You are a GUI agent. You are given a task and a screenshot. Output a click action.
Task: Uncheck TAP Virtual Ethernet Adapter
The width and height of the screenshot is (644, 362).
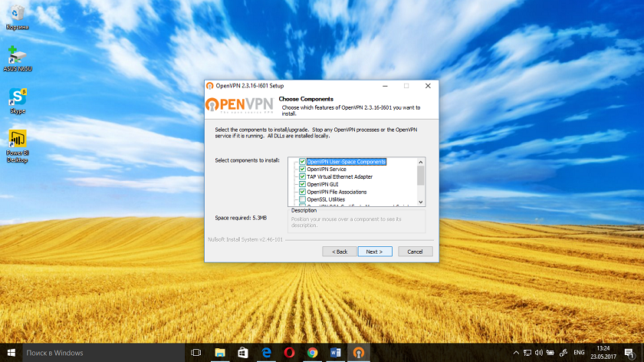pyautogui.click(x=302, y=176)
